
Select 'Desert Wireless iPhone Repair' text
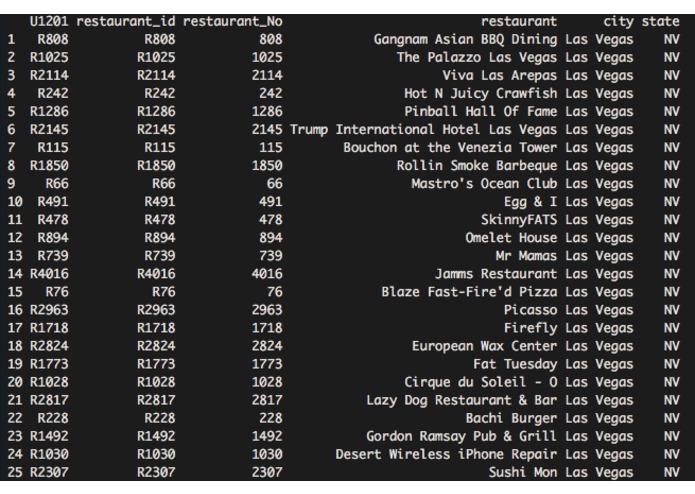pyautogui.click(x=446, y=455)
